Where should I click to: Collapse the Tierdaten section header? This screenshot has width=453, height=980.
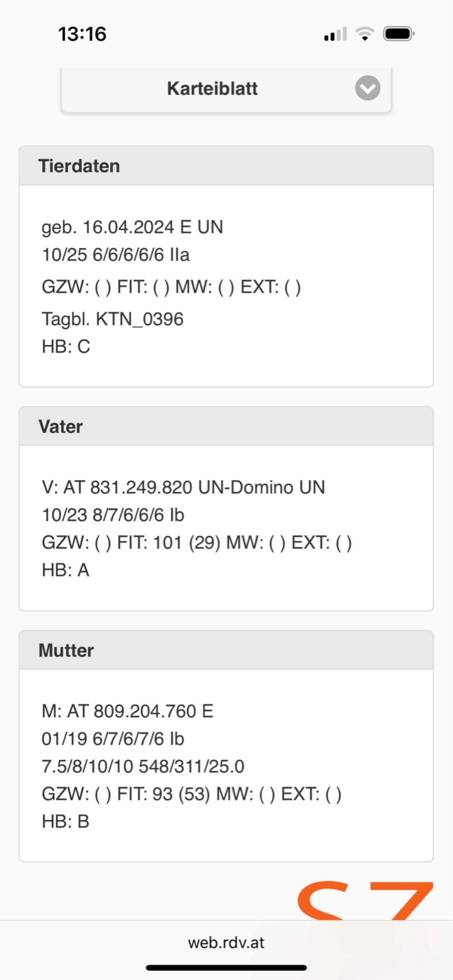tap(226, 166)
